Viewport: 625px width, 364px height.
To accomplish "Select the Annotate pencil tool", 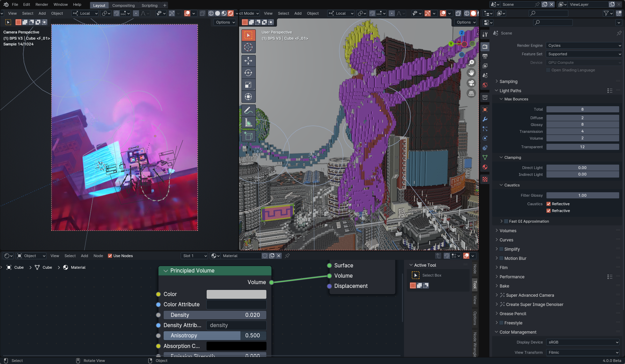I will point(248,110).
